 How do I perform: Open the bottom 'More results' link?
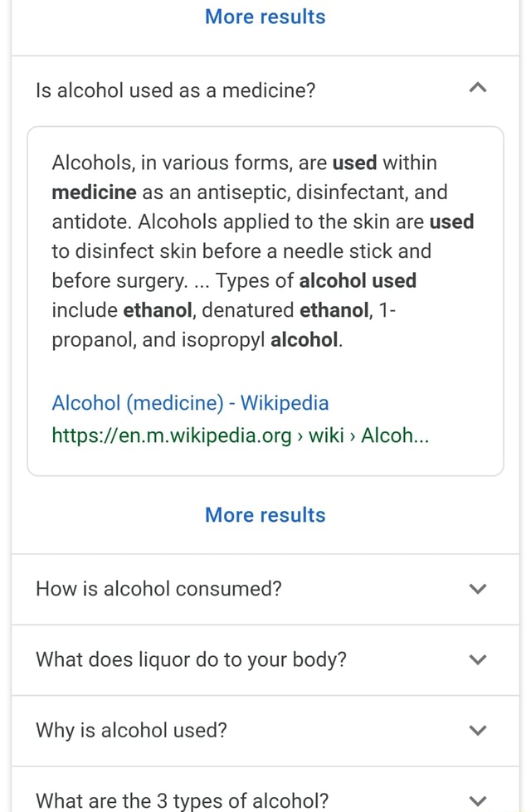tap(265, 514)
